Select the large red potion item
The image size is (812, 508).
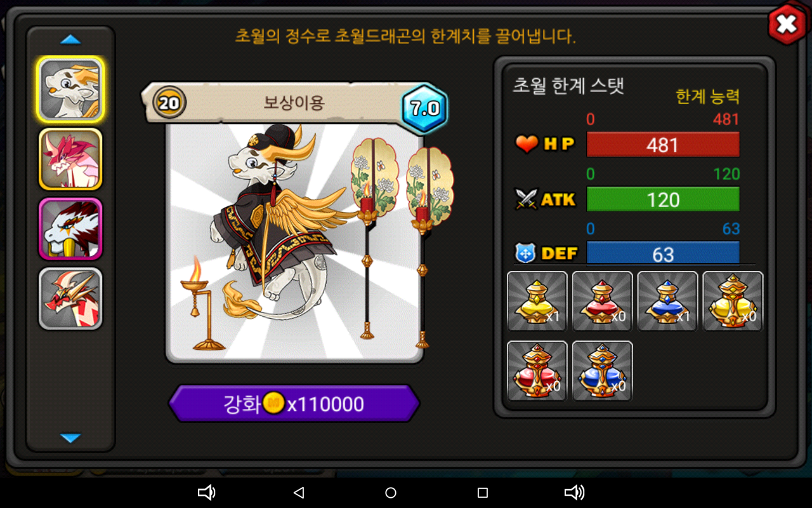coord(537,371)
